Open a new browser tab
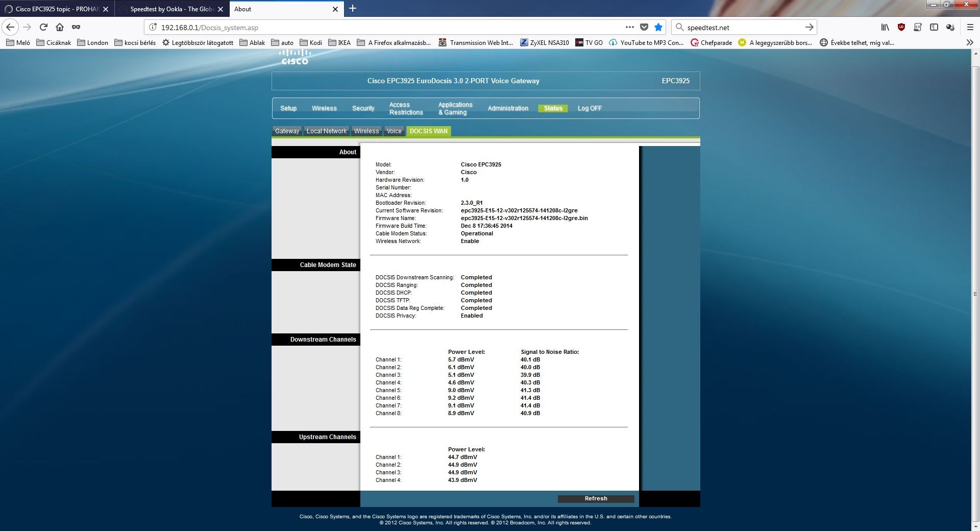Viewport: 980px width, 531px height. [x=353, y=9]
